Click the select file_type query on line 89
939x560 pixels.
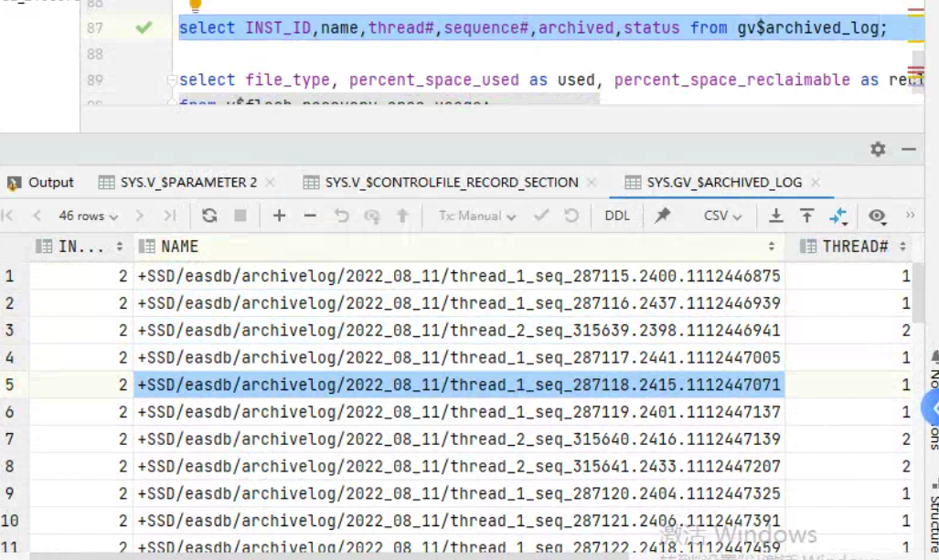click(x=551, y=79)
